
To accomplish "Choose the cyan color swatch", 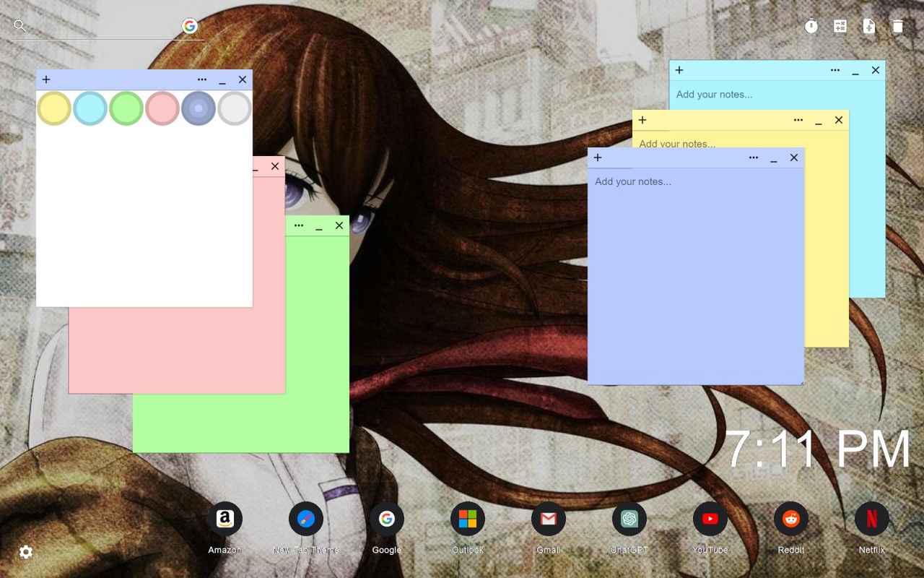I will [x=90, y=108].
